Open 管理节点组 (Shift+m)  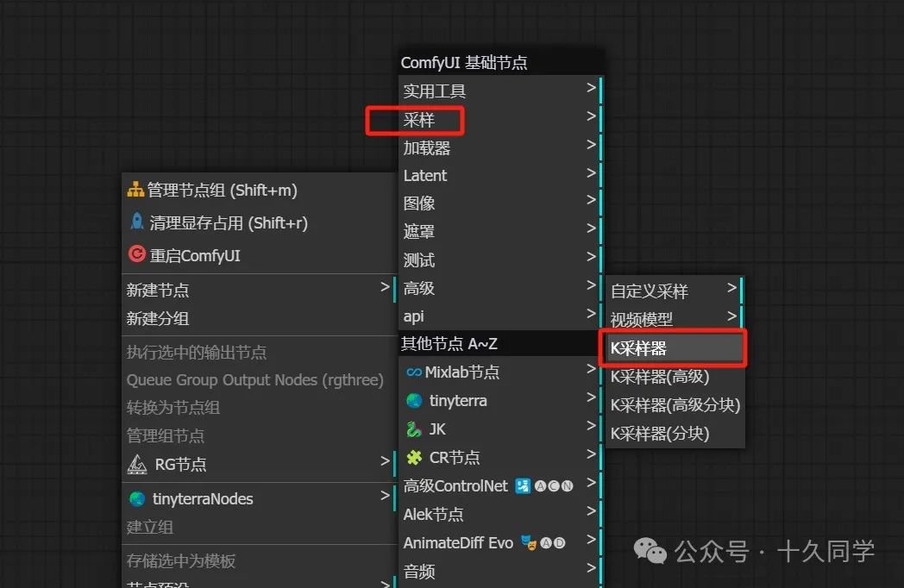[x=259, y=190]
